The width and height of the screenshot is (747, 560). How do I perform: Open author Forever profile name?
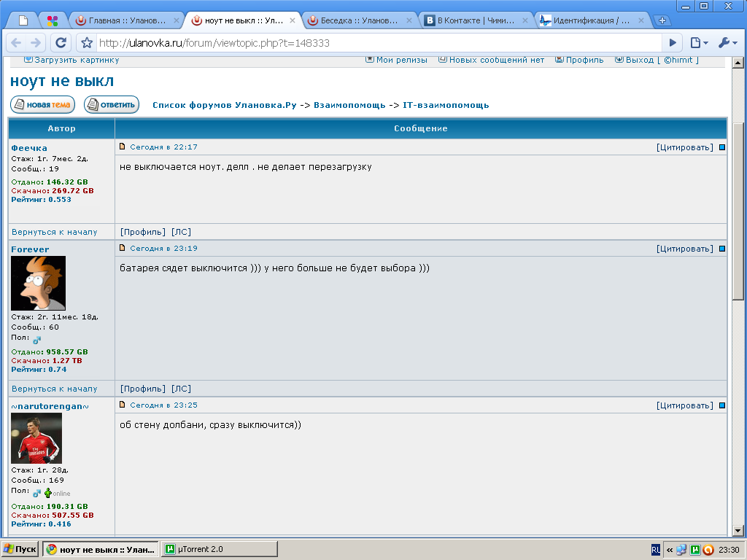point(30,249)
